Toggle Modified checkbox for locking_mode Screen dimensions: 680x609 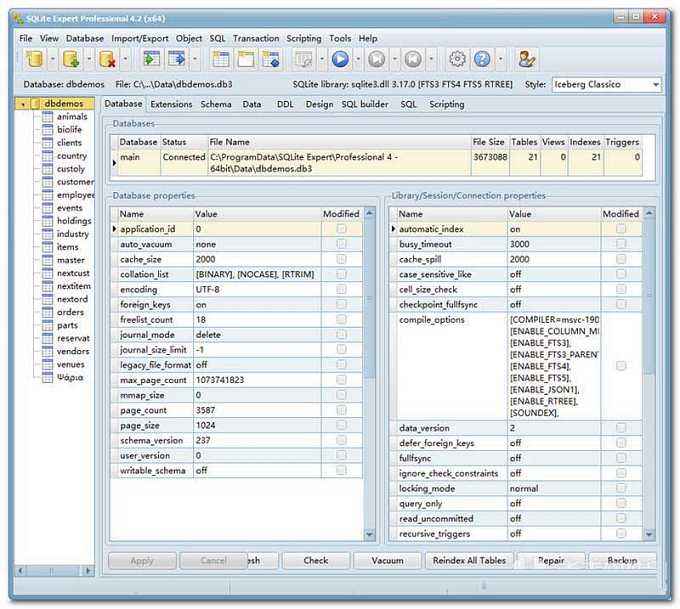pyautogui.click(x=621, y=488)
